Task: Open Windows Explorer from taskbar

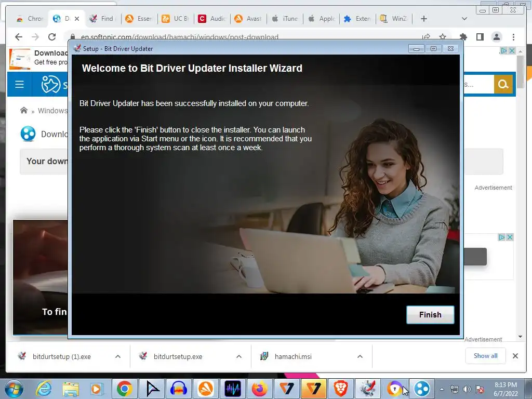Action: [70, 389]
